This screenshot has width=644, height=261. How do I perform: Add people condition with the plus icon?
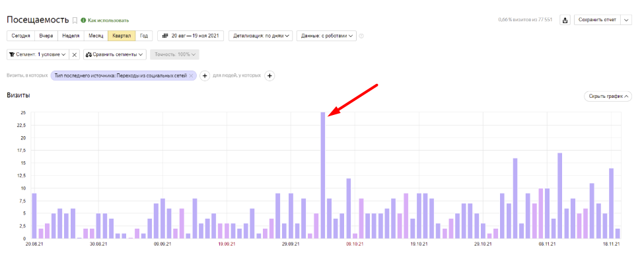tap(269, 76)
